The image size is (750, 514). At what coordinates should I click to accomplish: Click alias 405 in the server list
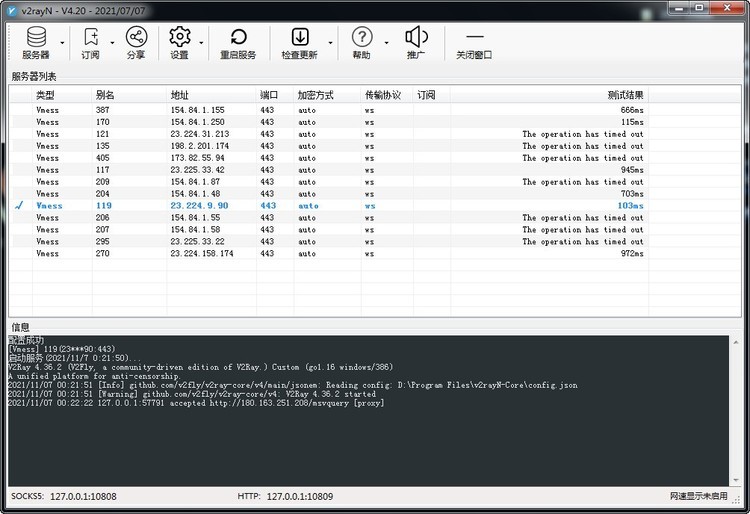(102, 158)
